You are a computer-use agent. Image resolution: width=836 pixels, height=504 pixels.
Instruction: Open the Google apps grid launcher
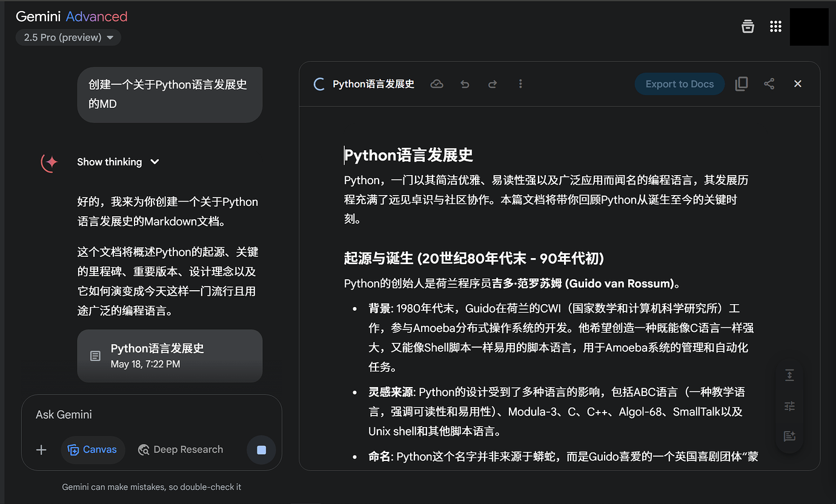pyautogui.click(x=775, y=26)
